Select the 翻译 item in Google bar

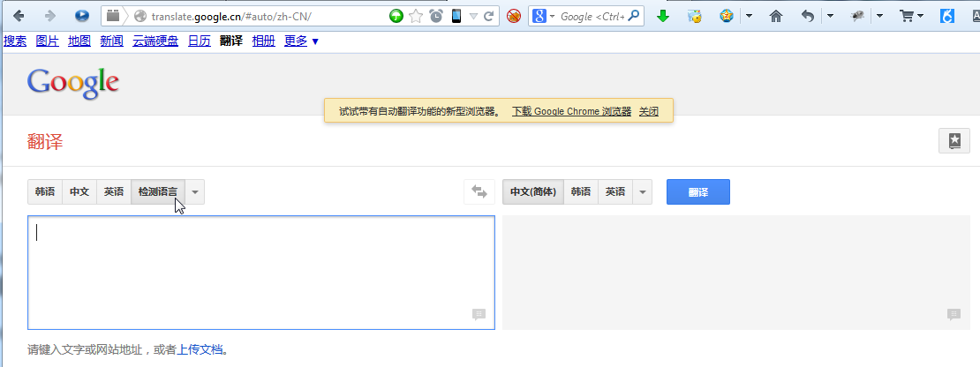231,41
